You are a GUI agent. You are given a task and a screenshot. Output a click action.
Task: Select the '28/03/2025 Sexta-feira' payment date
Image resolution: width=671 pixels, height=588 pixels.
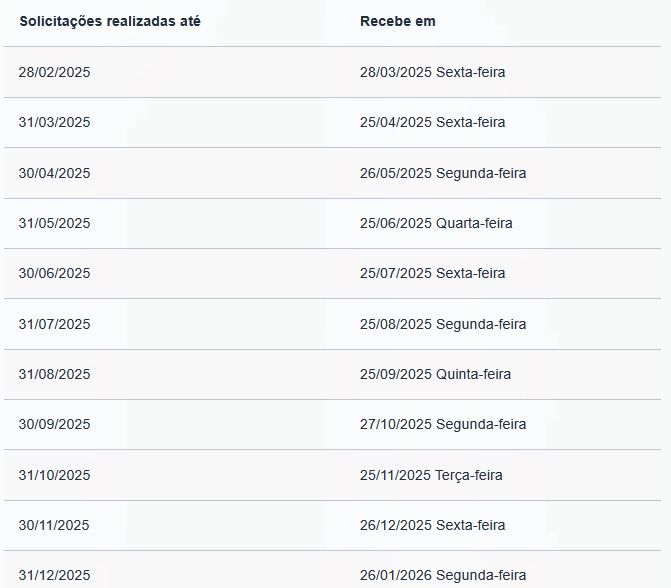click(432, 72)
